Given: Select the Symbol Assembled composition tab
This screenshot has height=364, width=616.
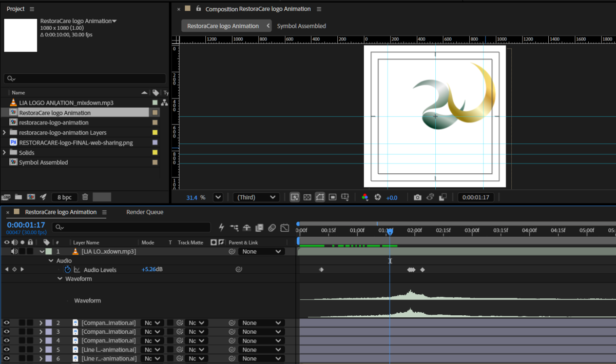Looking at the screenshot, I should [301, 26].
